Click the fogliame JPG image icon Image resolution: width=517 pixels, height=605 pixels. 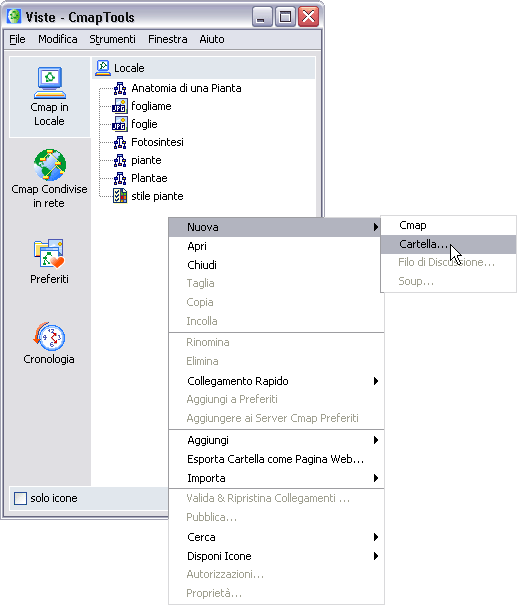[120, 106]
